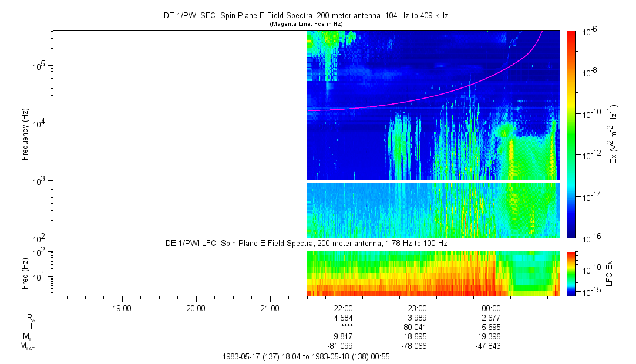Click the MLAT value -78.066
The width and height of the screenshot is (636, 364).
click(414, 346)
